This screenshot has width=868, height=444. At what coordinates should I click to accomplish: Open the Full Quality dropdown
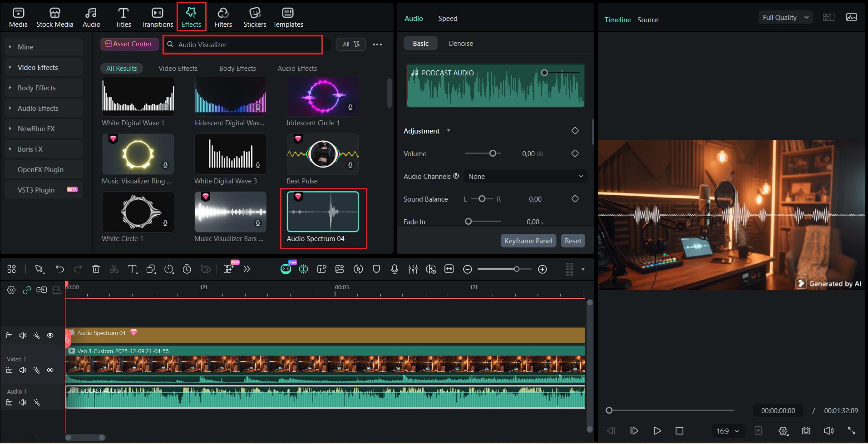click(x=784, y=17)
